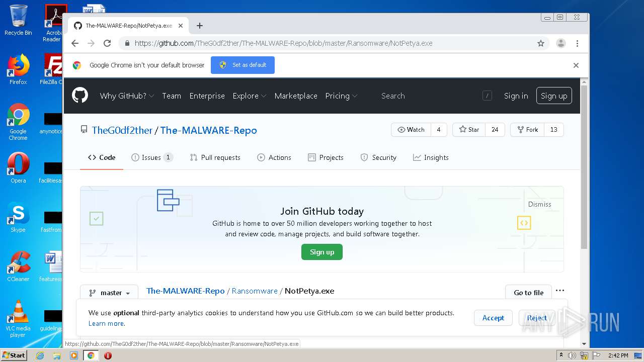Viewport: 644px width, 362px height.
Task: Click the Windows Start button
Action: click(x=14, y=355)
